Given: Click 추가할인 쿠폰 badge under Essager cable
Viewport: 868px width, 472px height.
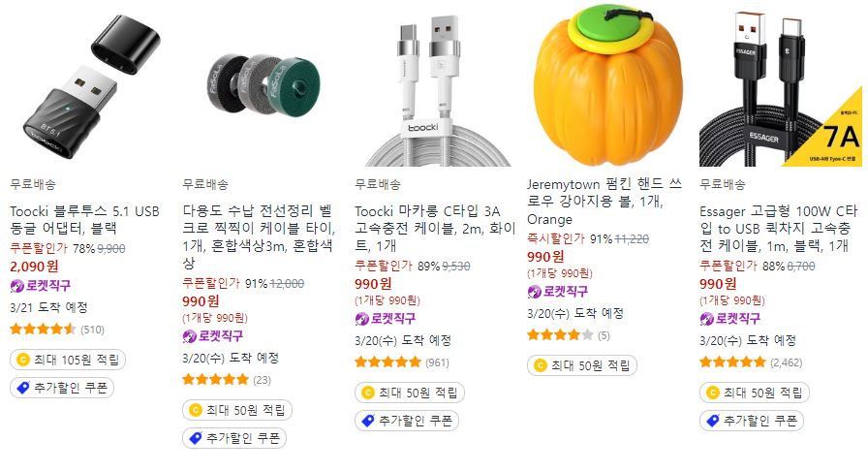Looking at the screenshot, I should (752, 420).
